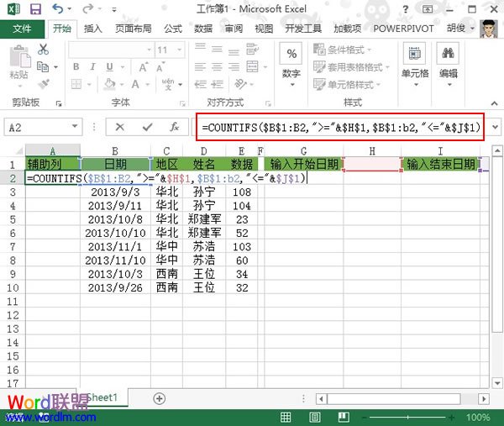Click the Fill Color bucket icon
Viewport: 504px width, 426px height.
(109, 84)
